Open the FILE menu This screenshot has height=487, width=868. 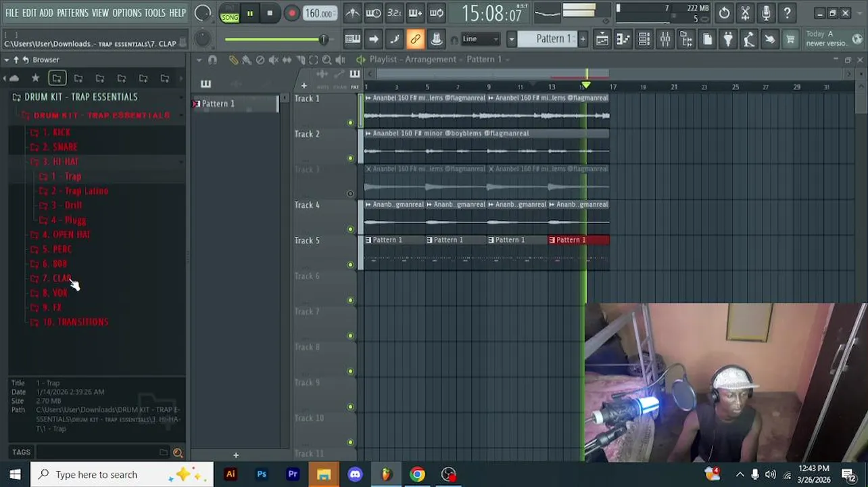(12, 13)
